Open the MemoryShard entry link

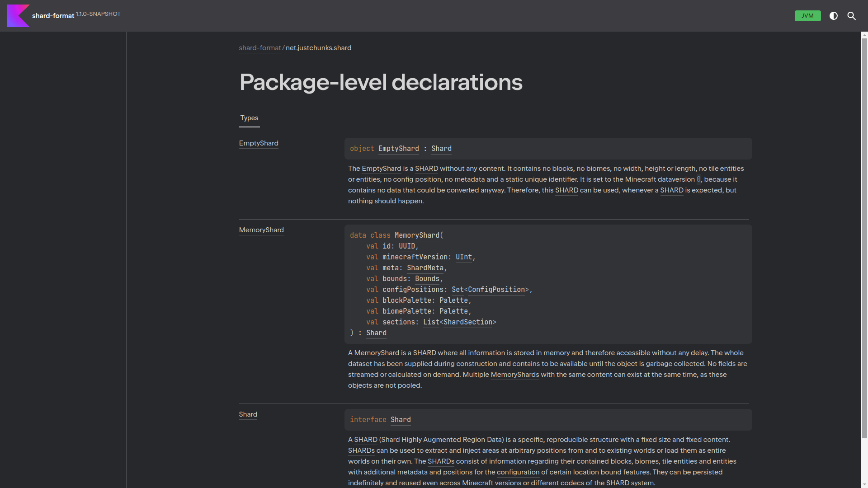pyautogui.click(x=261, y=230)
